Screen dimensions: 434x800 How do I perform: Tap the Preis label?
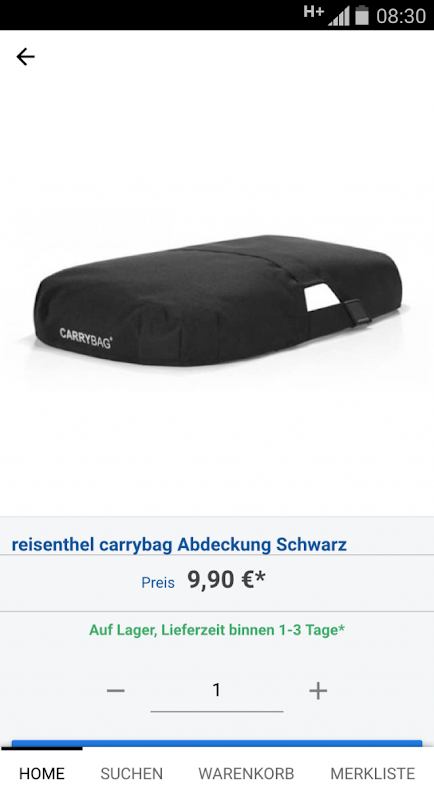(158, 583)
